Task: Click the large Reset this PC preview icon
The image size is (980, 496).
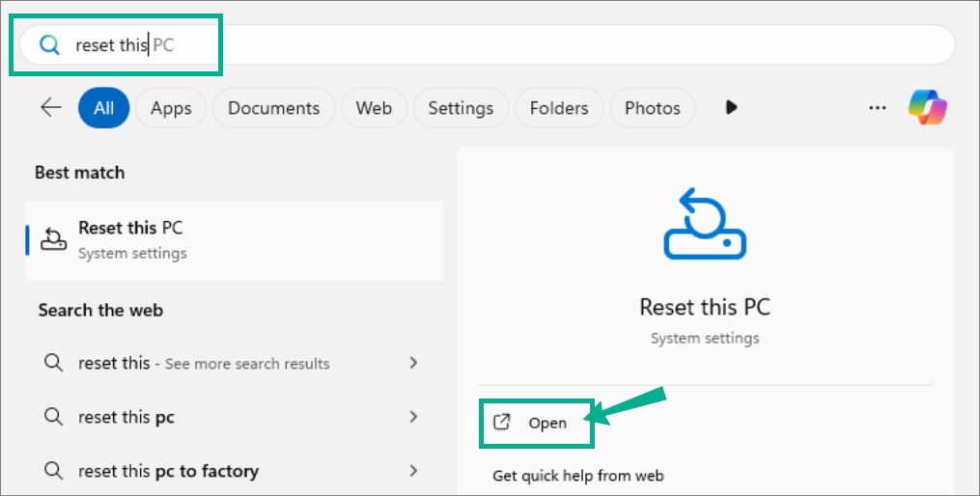Action: click(x=705, y=224)
